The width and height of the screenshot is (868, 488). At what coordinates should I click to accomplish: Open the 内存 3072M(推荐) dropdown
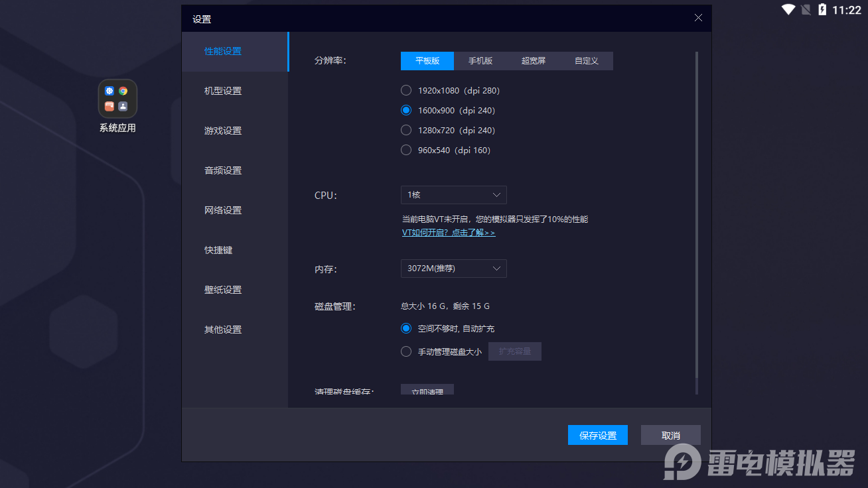[454, 269]
